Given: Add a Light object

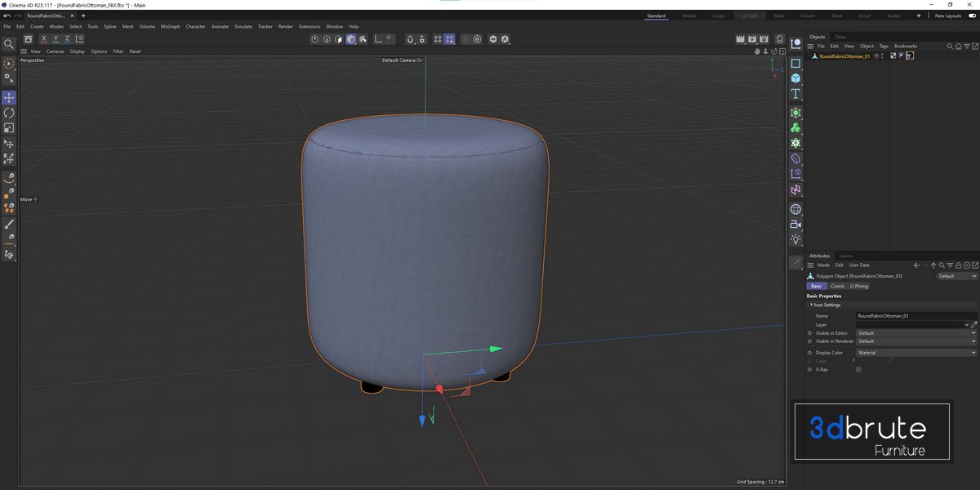Looking at the screenshot, I should (x=795, y=239).
